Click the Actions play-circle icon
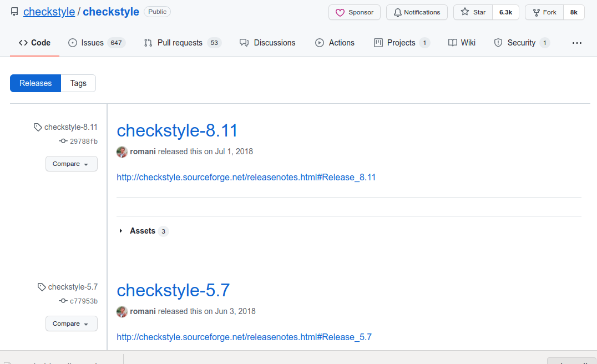Image resolution: width=597 pixels, height=364 pixels. click(319, 42)
